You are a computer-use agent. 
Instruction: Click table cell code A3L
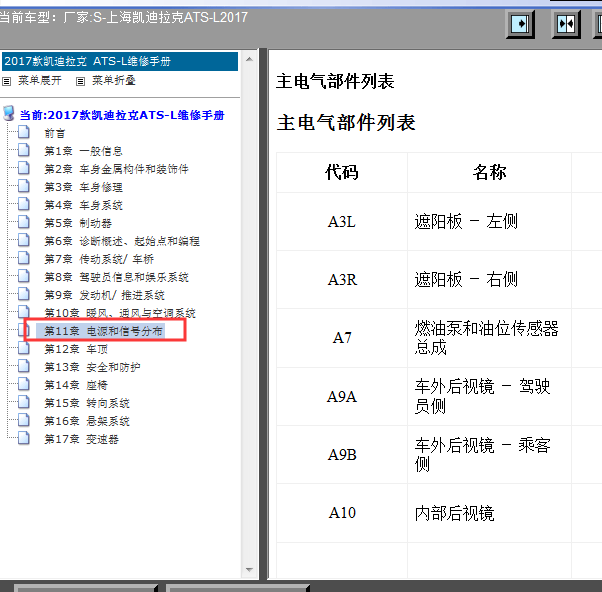click(x=342, y=222)
